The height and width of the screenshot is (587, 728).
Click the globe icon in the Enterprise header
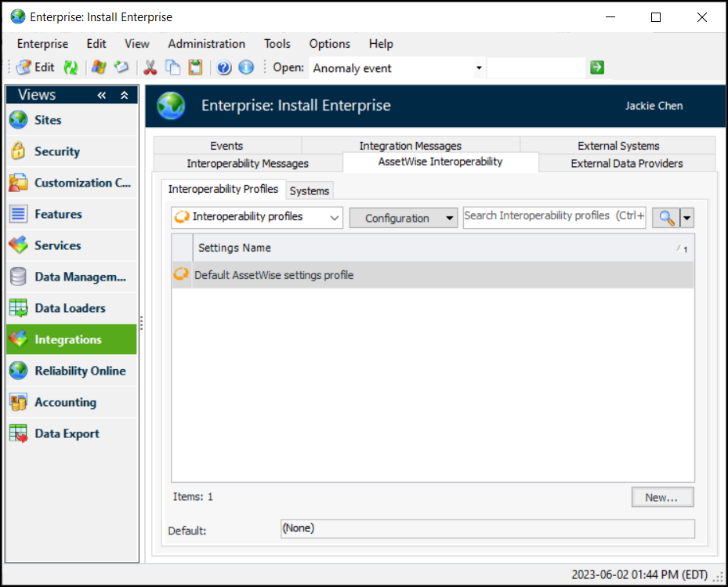click(172, 106)
